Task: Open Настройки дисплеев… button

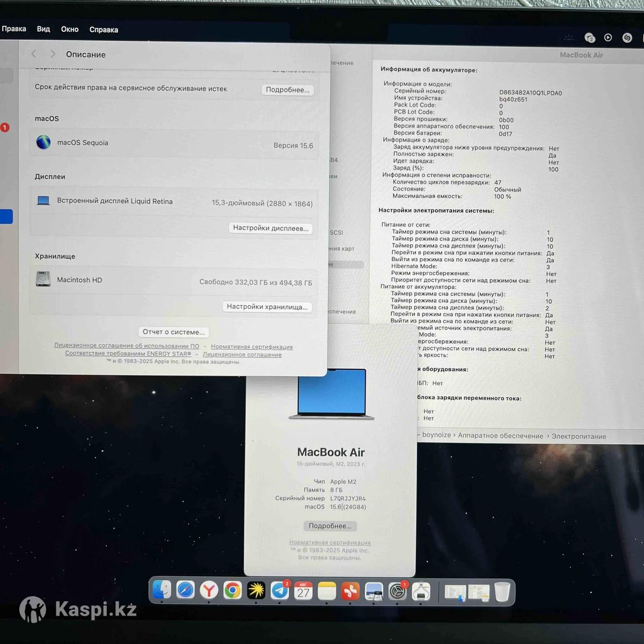Action: click(270, 228)
